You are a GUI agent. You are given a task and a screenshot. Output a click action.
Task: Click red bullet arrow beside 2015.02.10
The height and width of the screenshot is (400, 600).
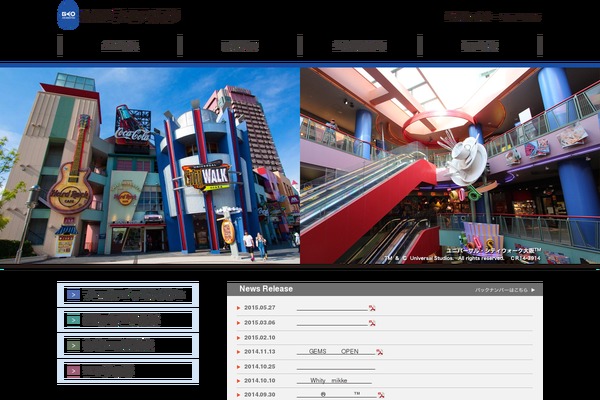(x=238, y=338)
